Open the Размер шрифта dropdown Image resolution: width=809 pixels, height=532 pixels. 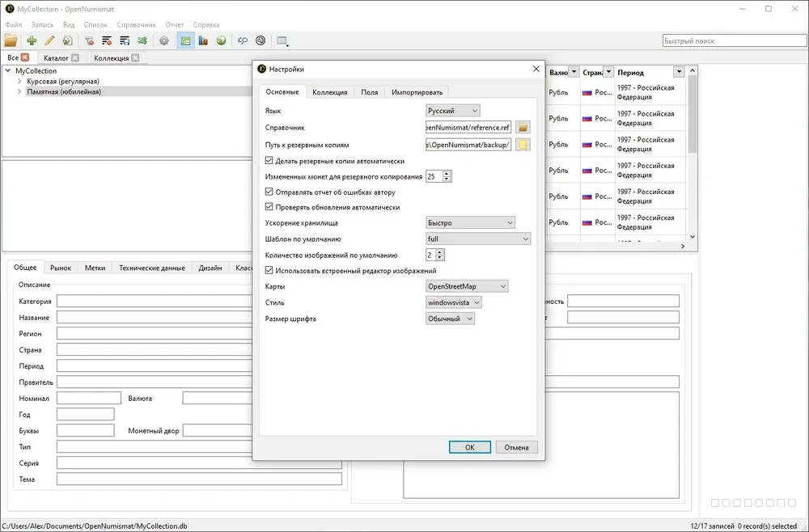[450, 319]
